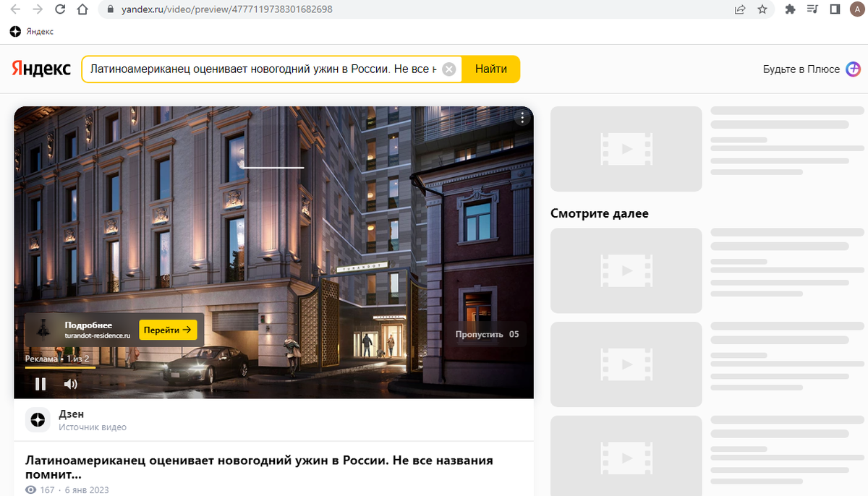
Task: Open the browser extensions puzzle icon
Action: (x=790, y=10)
